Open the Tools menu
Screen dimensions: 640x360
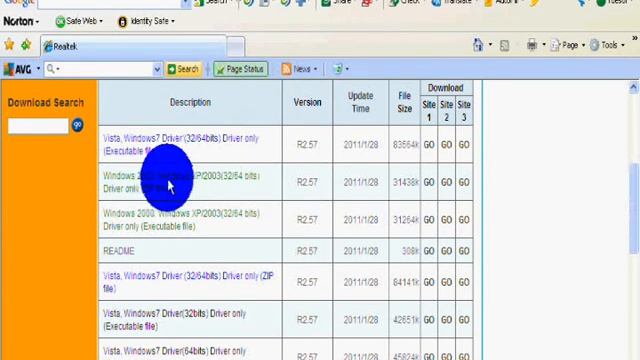click(x=607, y=45)
